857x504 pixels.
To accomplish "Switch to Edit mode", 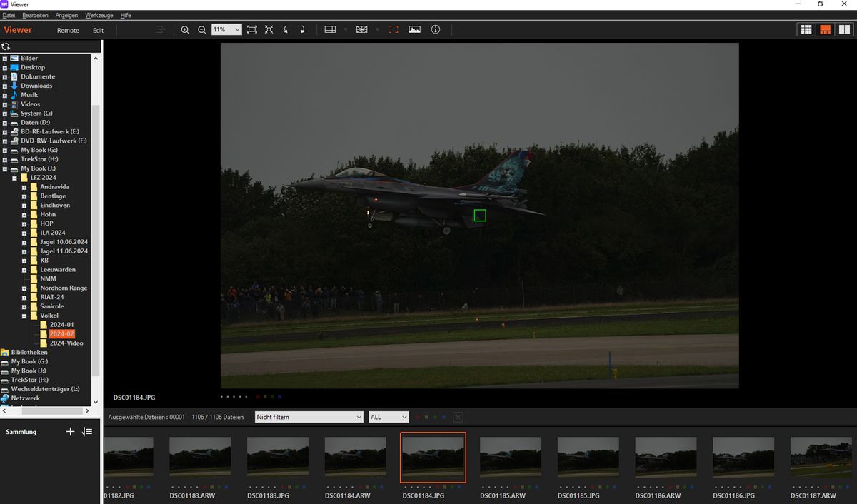I will click(x=98, y=30).
